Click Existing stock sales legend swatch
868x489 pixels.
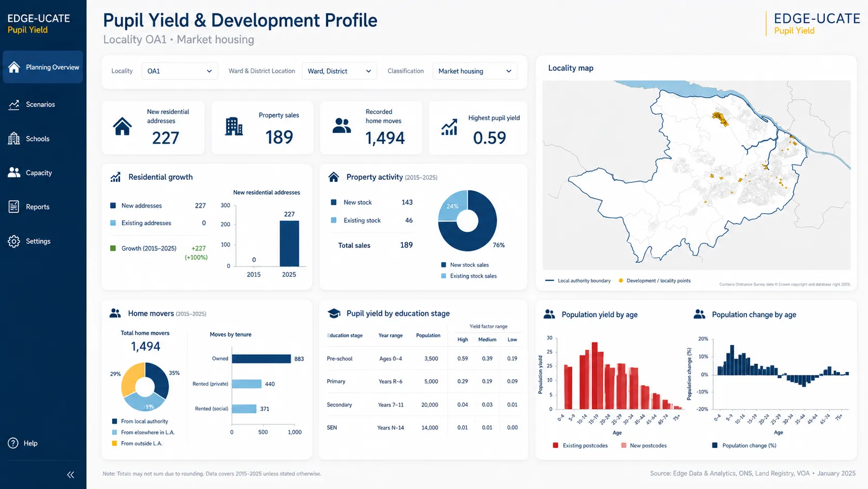point(444,276)
